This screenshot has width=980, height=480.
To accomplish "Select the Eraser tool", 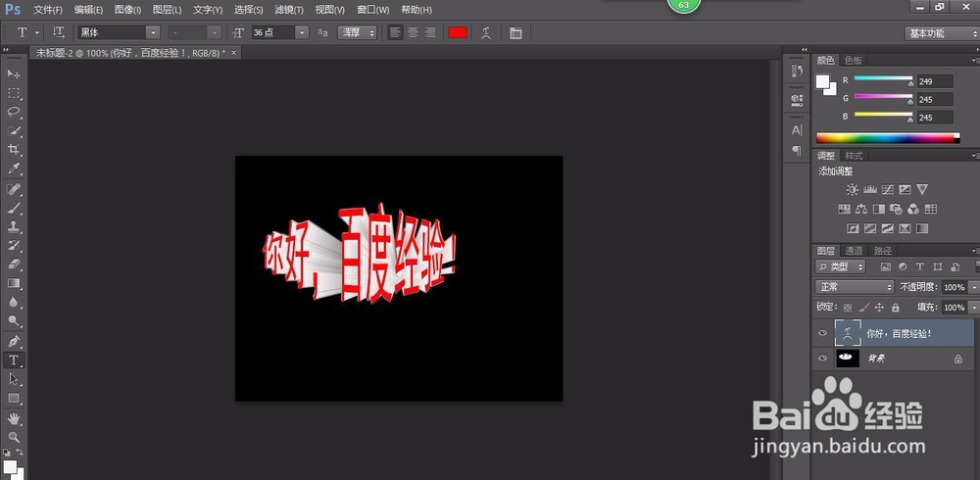I will tap(14, 264).
